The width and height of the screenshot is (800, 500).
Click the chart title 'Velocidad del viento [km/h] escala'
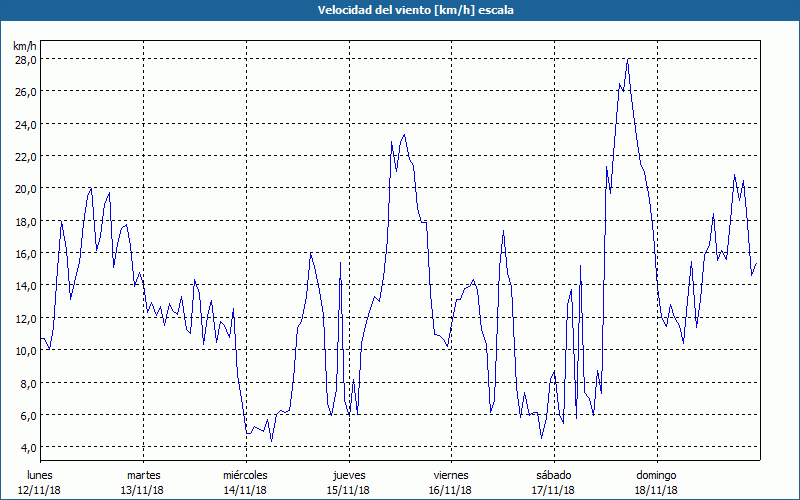(415, 10)
